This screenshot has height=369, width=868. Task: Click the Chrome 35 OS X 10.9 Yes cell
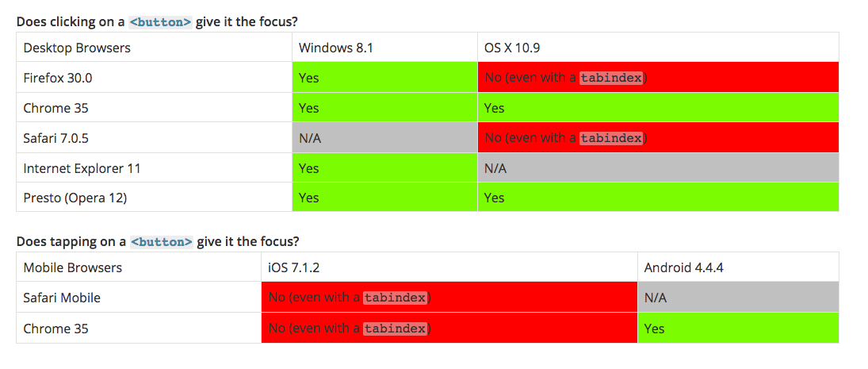pos(658,107)
